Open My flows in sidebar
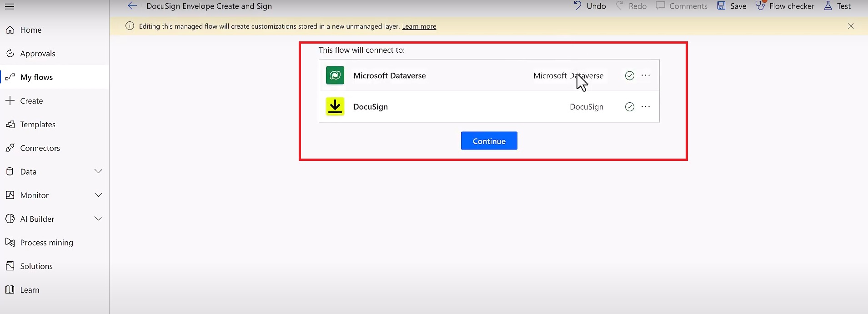Screen dimensions: 868x314 [x=36, y=77]
